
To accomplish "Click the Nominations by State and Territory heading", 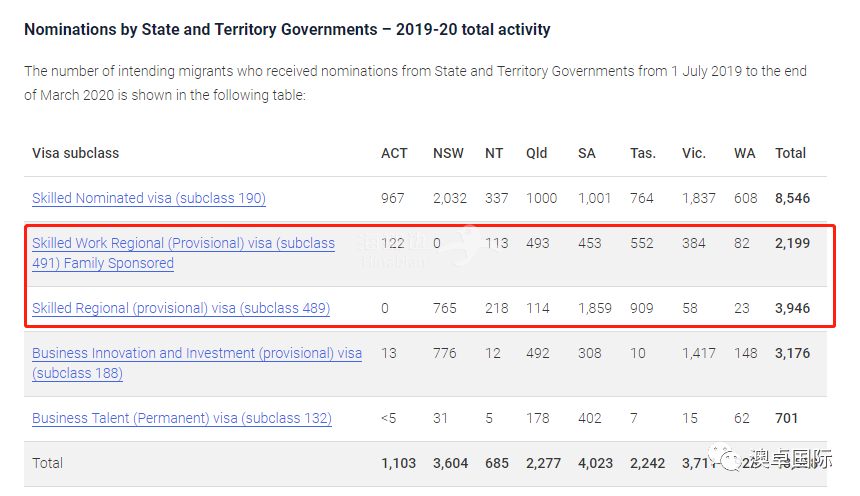I will [287, 29].
